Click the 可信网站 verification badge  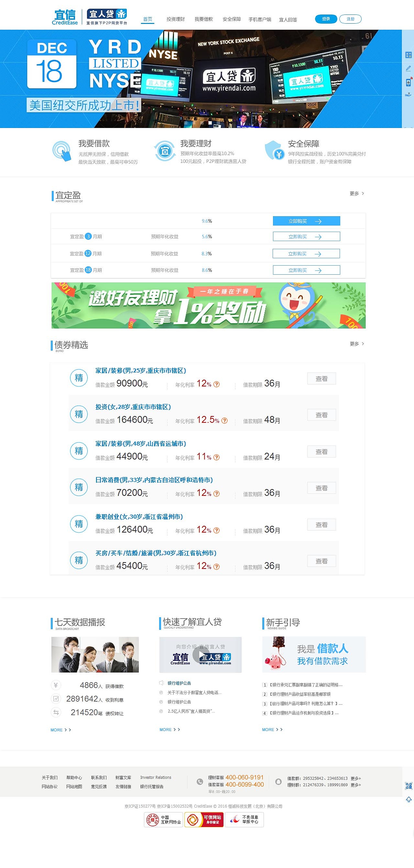(x=204, y=820)
